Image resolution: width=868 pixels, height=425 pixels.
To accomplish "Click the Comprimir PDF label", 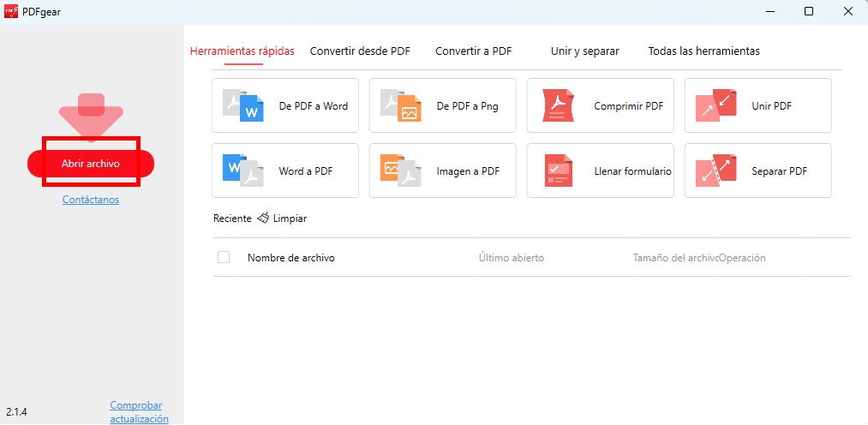I will click(x=628, y=106).
